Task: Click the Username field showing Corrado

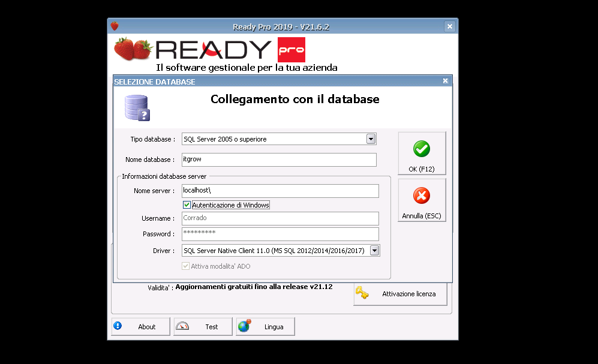Action: point(280,218)
